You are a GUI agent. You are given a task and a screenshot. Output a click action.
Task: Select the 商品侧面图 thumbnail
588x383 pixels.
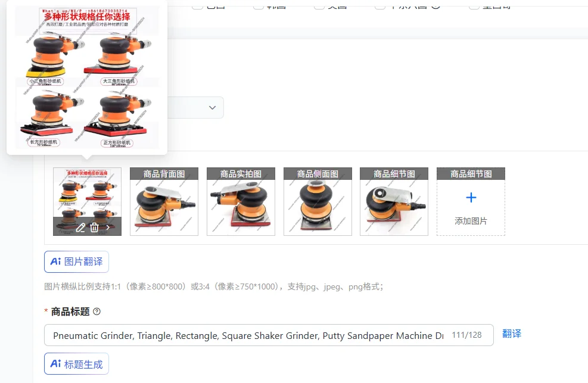[x=318, y=201]
